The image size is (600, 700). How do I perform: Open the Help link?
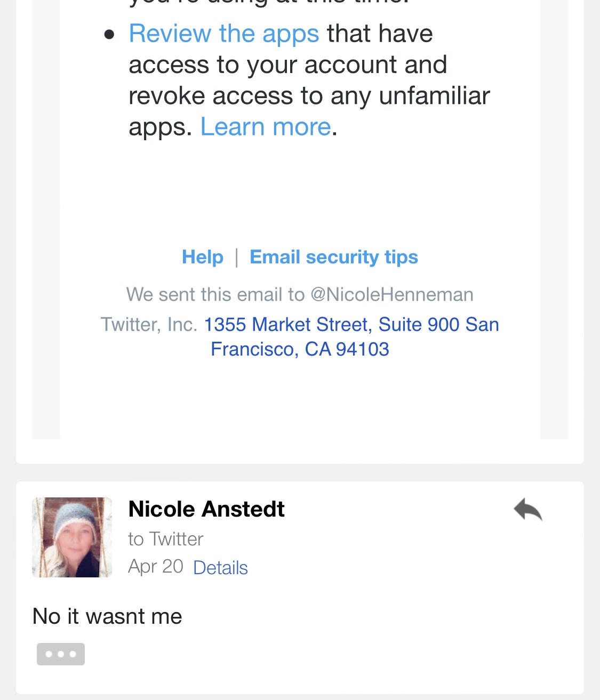203,257
